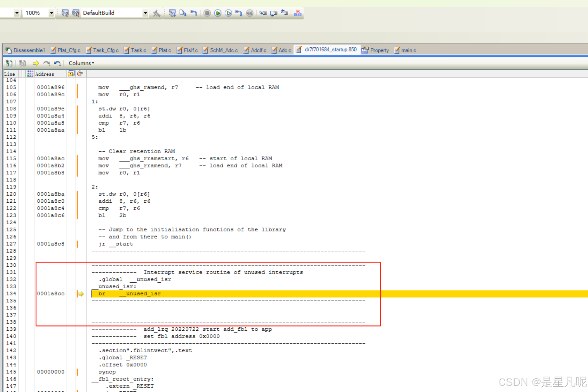Switch to the main.c tab
The image size is (588, 392).
pos(405,50)
